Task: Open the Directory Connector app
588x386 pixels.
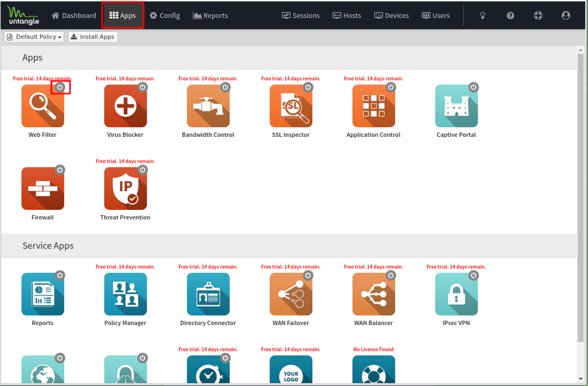Action: coord(208,294)
